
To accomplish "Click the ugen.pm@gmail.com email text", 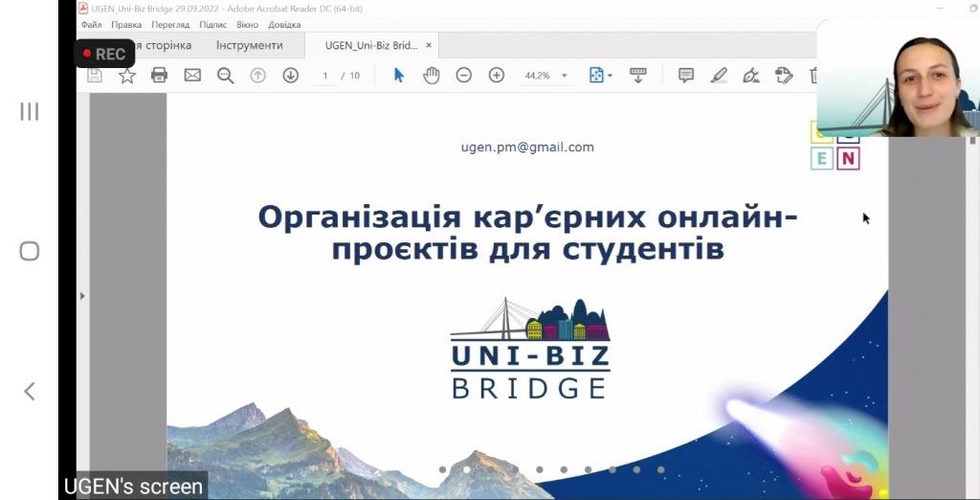I will coord(527,148).
